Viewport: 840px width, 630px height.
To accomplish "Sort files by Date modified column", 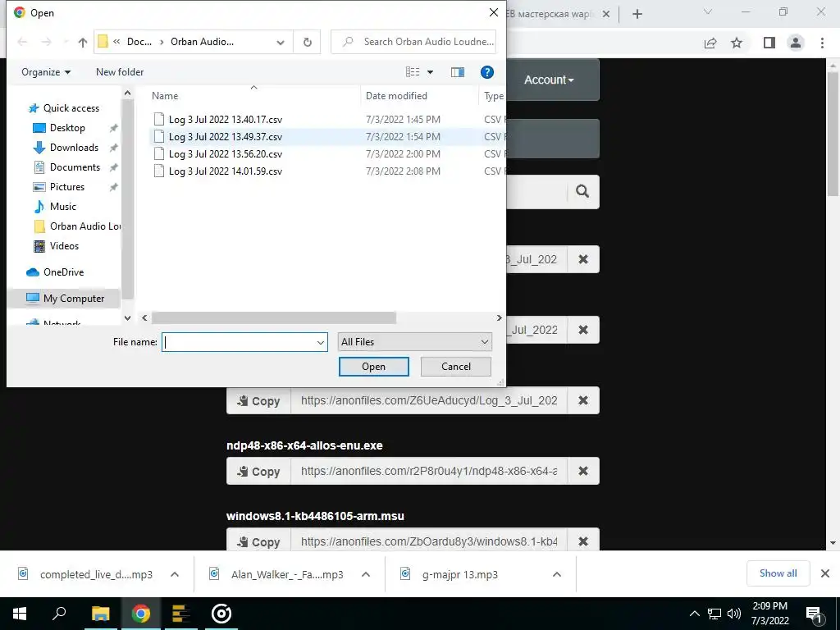I will [396, 96].
